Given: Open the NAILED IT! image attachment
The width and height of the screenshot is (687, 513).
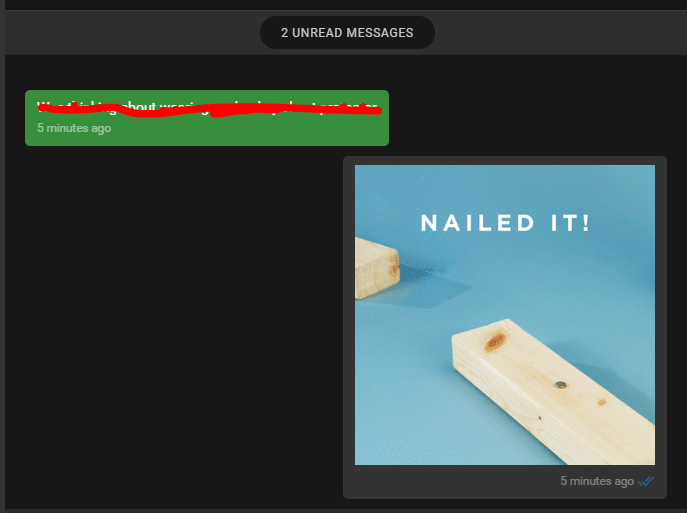Looking at the screenshot, I should pyautogui.click(x=505, y=315).
